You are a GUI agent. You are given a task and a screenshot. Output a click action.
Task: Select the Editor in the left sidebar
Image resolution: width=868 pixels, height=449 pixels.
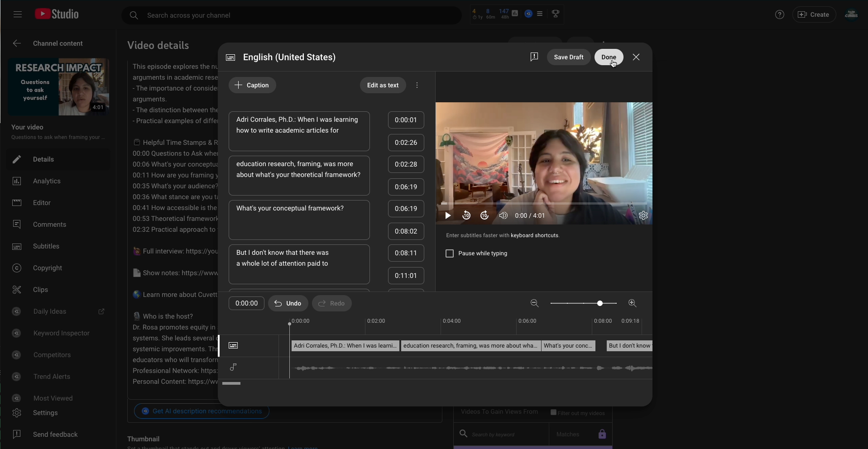coord(41,203)
